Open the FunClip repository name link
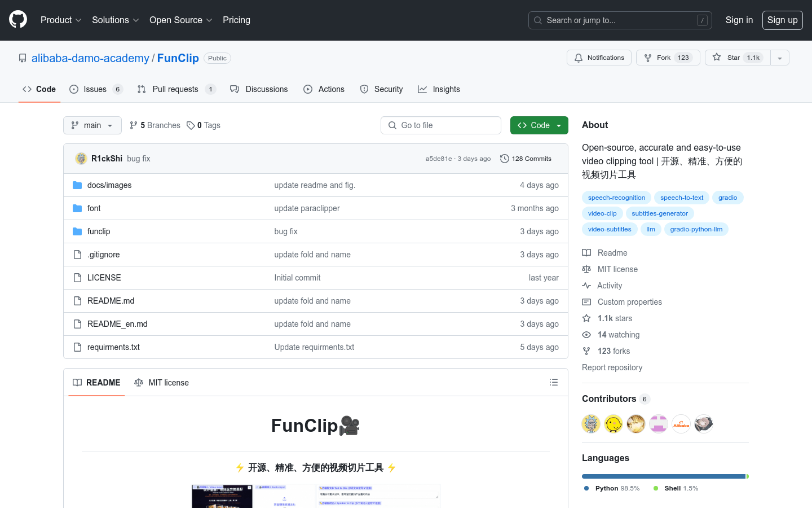812x508 pixels. coord(178,58)
